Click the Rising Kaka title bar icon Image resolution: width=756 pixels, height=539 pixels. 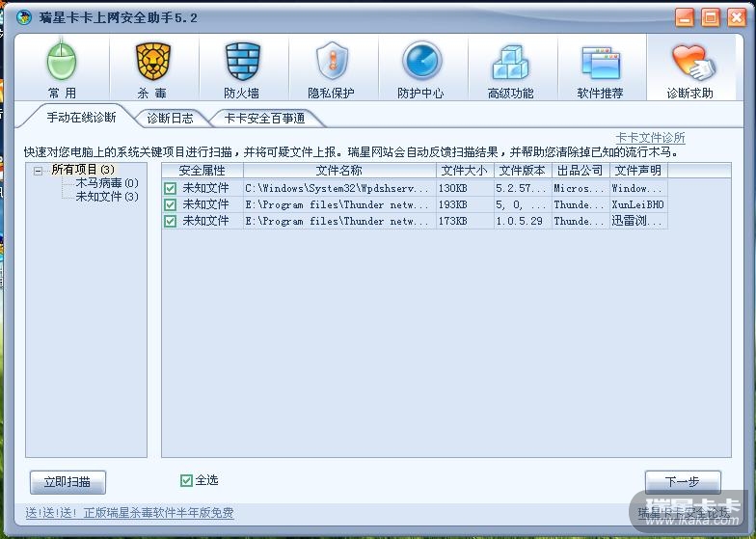coord(23,17)
